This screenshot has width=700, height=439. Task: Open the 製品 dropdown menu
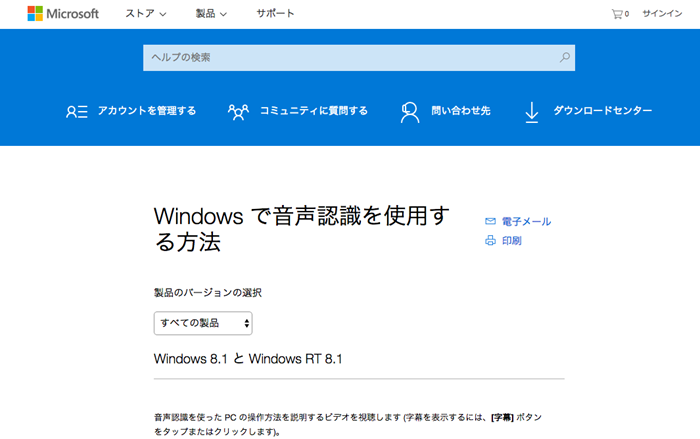pos(211,13)
